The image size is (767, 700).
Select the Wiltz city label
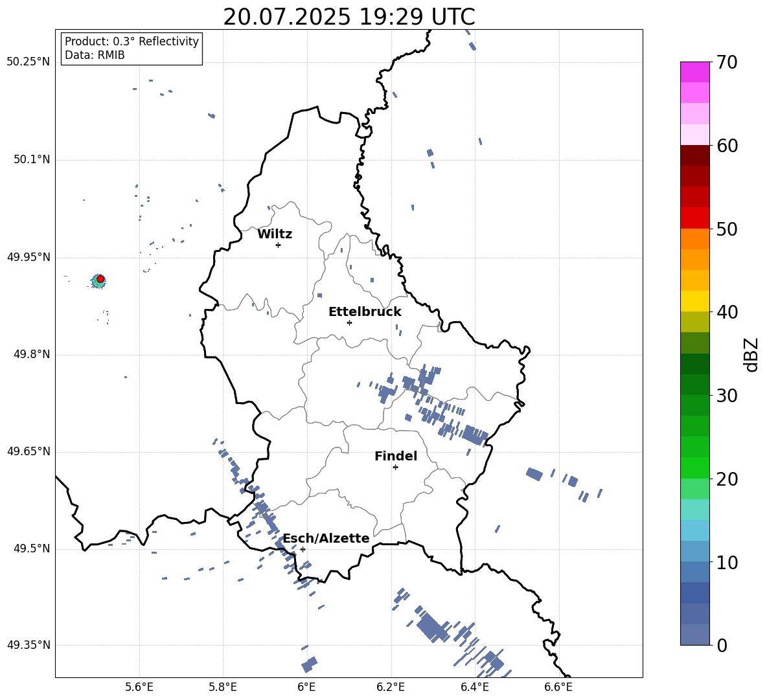pyautogui.click(x=275, y=234)
